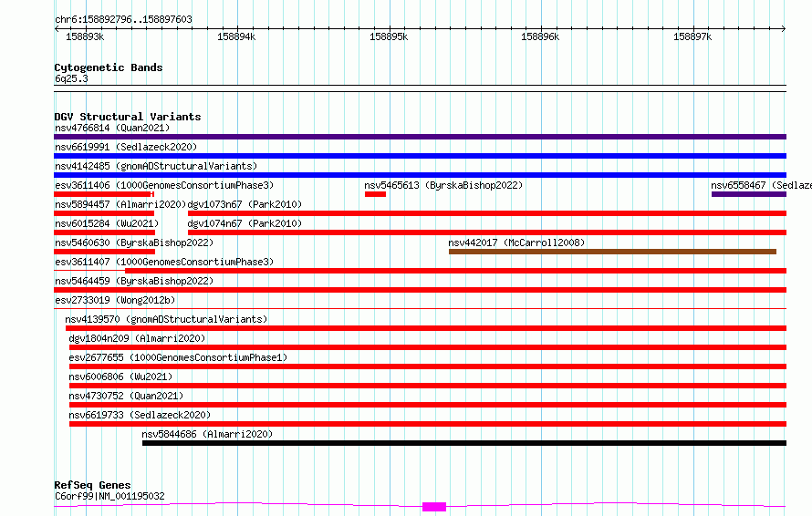
Task: Select nsv4139570 (gnomADStructuralVariants) label
Action: (x=166, y=319)
